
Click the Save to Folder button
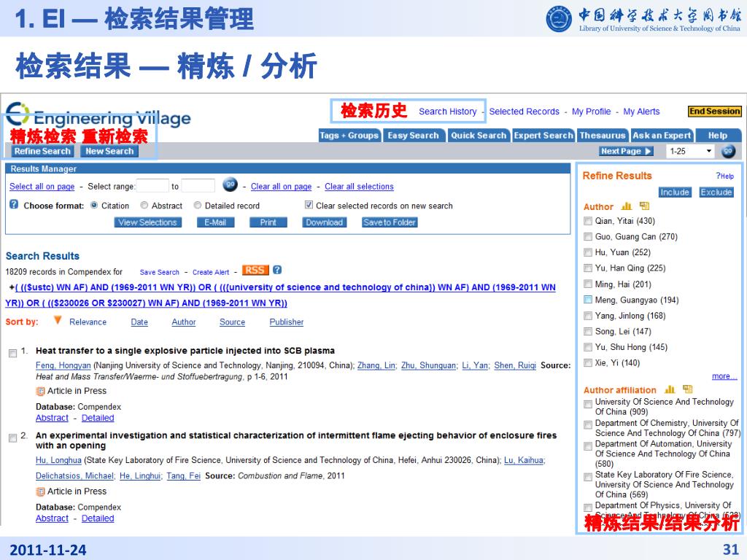click(390, 222)
